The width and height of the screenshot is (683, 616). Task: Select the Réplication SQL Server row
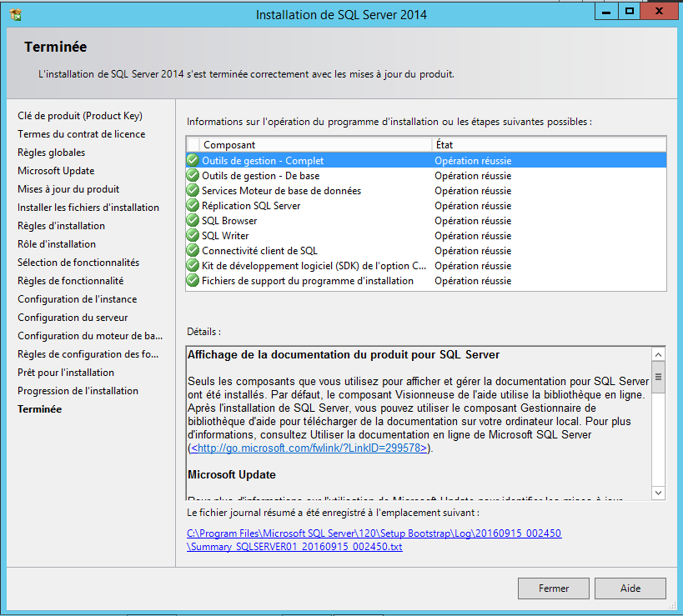(426, 206)
